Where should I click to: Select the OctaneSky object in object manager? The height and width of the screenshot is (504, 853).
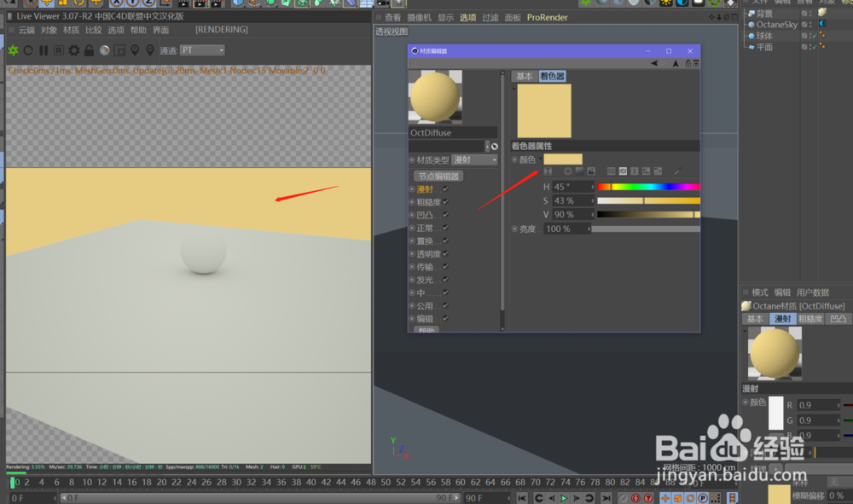[777, 25]
